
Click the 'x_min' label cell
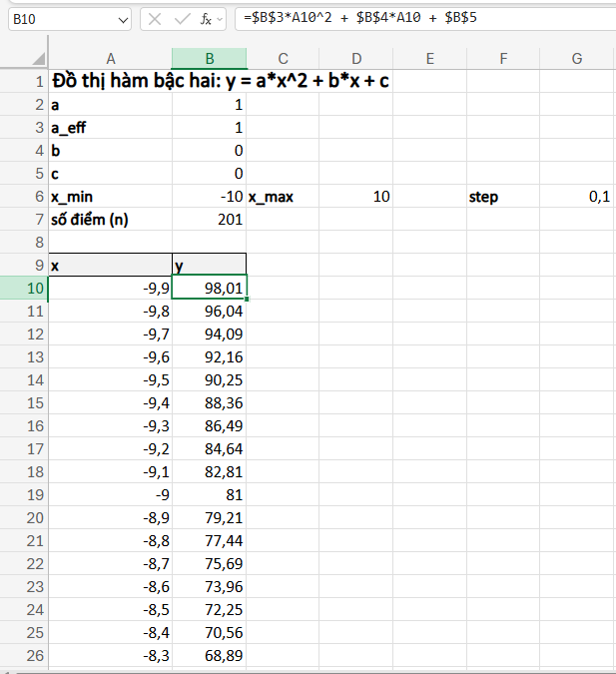click(x=111, y=197)
